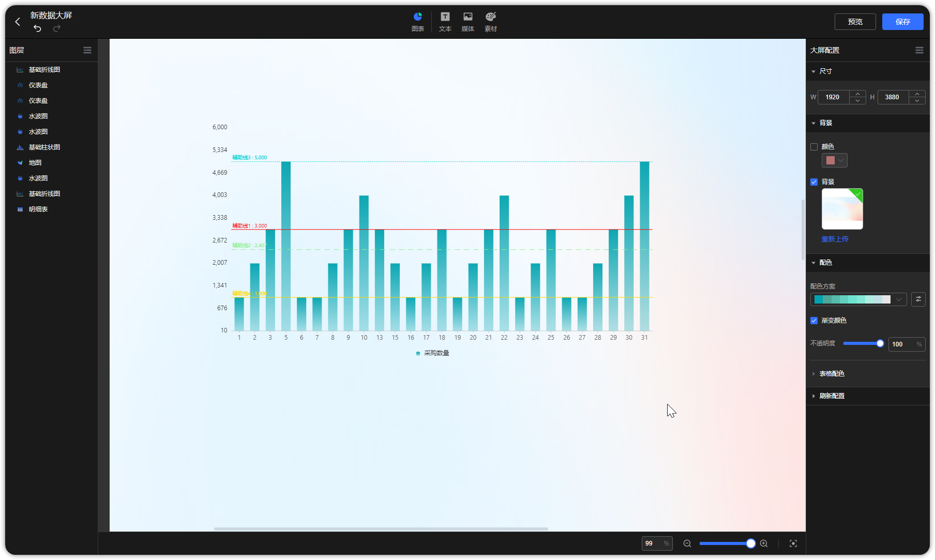This screenshot has height=560, width=935.
Task: Select the first 基础折线图 layer
Action: pyautogui.click(x=44, y=70)
